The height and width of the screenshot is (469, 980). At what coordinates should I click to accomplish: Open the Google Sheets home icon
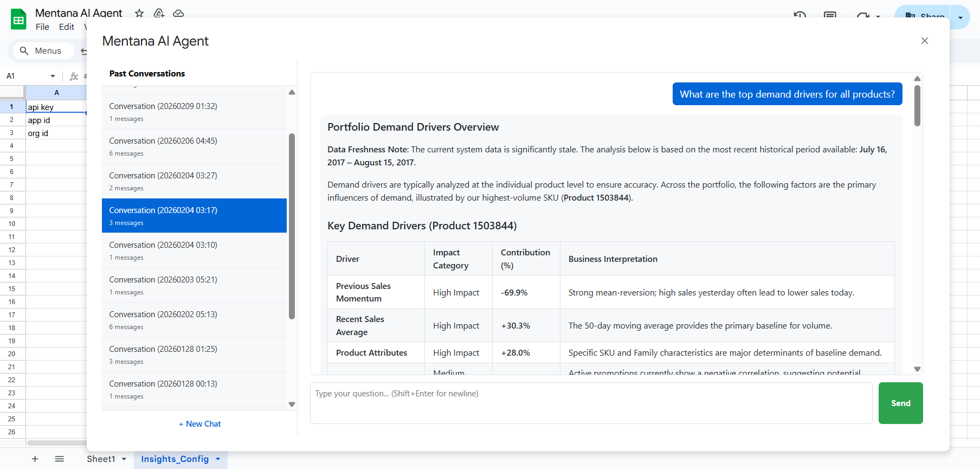pyautogui.click(x=18, y=20)
